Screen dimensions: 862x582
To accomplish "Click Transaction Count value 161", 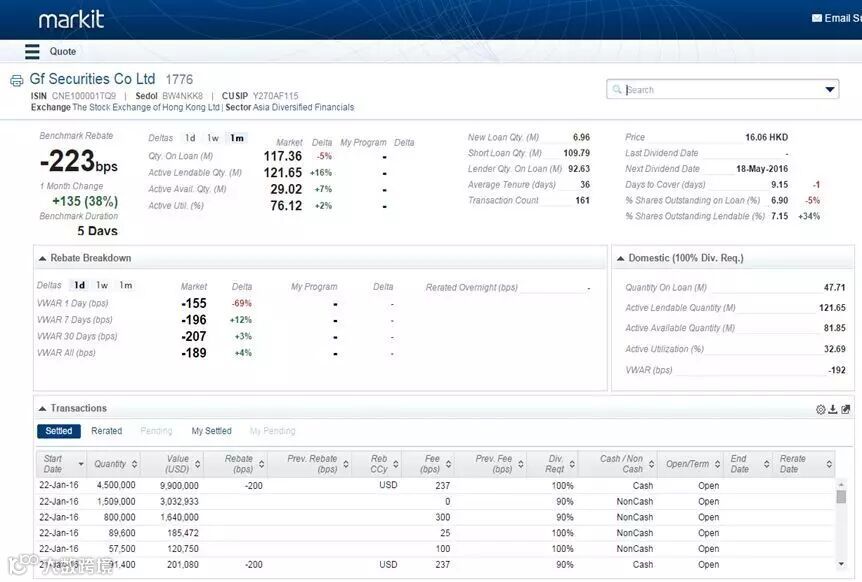I will [x=583, y=201].
